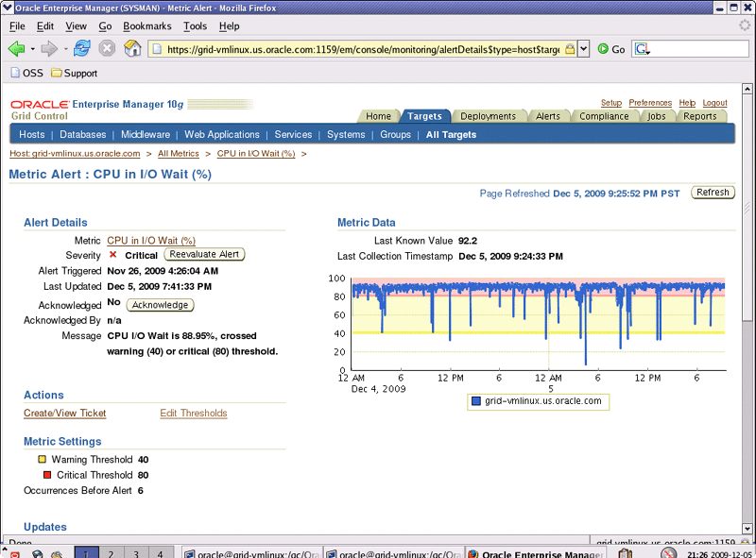Open the Create/View Ticket link
This screenshot has width=756, height=558.
point(64,413)
